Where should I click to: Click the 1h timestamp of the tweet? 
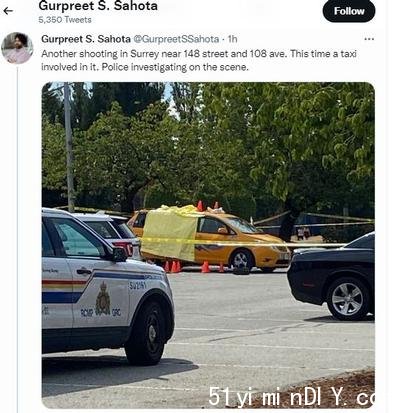[232, 39]
